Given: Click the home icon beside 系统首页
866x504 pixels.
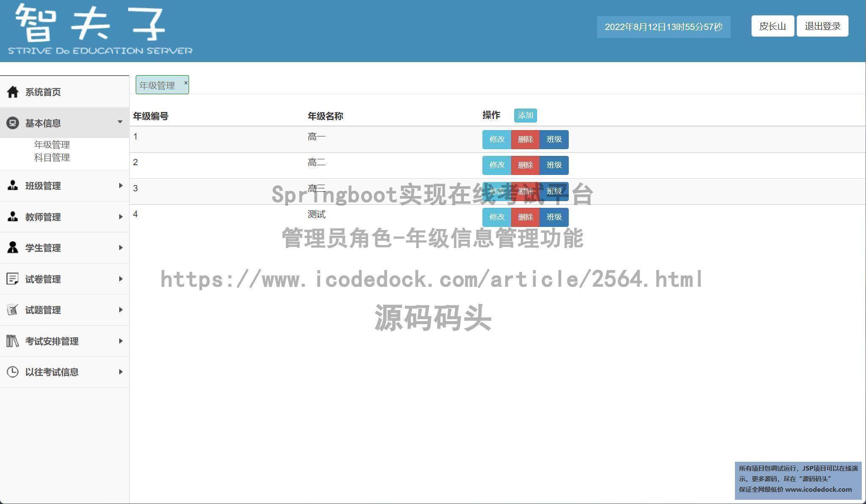Looking at the screenshot, I should coord(13,92).
